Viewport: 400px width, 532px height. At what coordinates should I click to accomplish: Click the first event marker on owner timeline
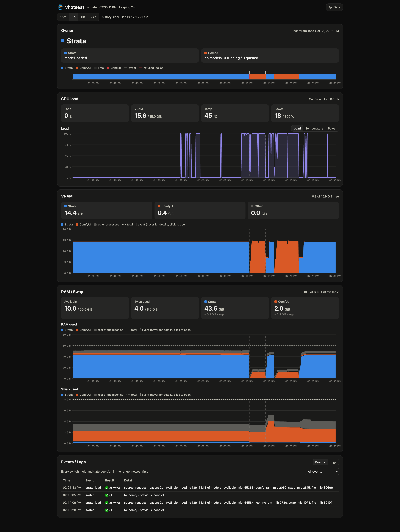tap(249, 72)
